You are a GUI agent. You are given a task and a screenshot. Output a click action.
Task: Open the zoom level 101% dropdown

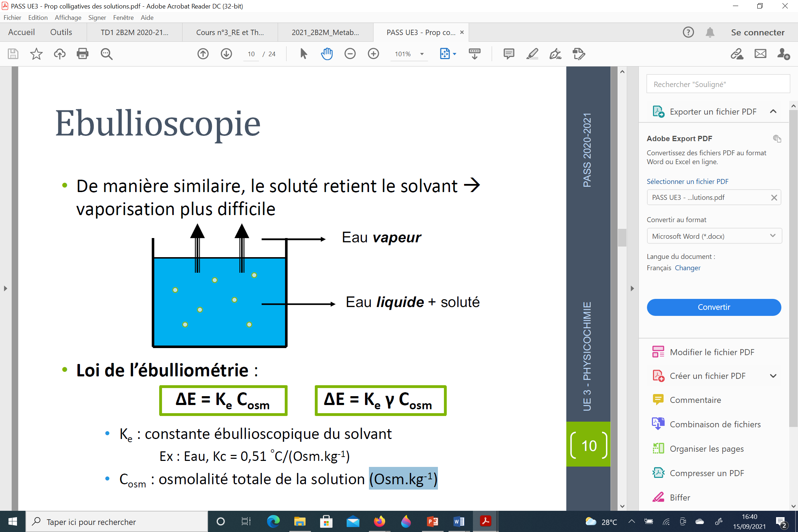(422, 54)
